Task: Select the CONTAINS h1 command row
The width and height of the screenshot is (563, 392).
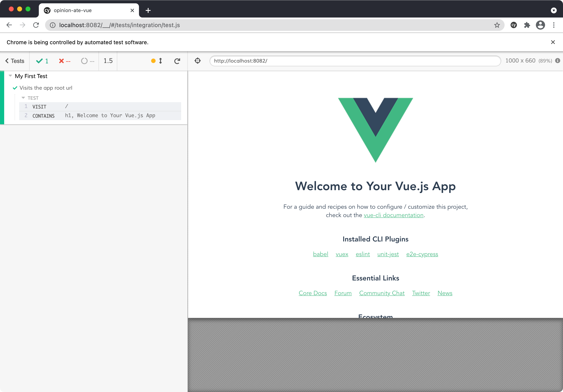Action: pos(100,116)
